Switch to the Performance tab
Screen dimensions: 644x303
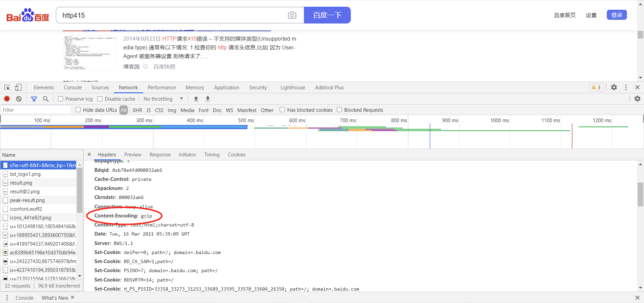(x=162, y=88)
